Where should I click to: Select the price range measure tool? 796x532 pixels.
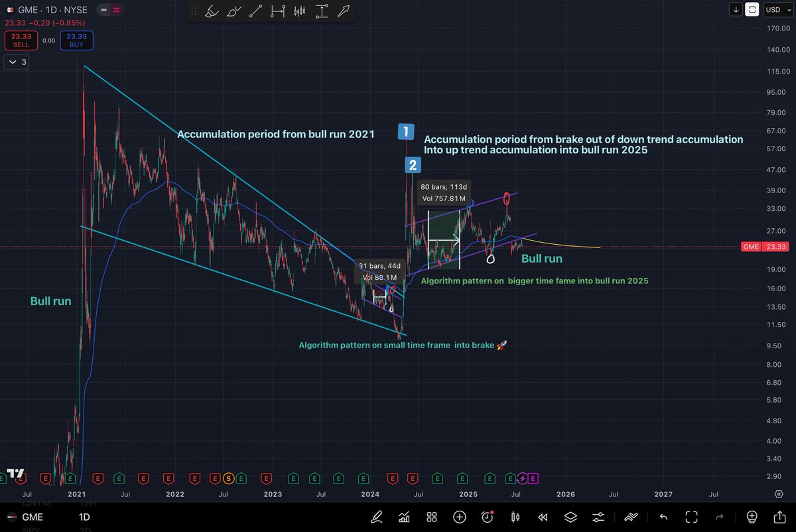click(x=322, y=11)
